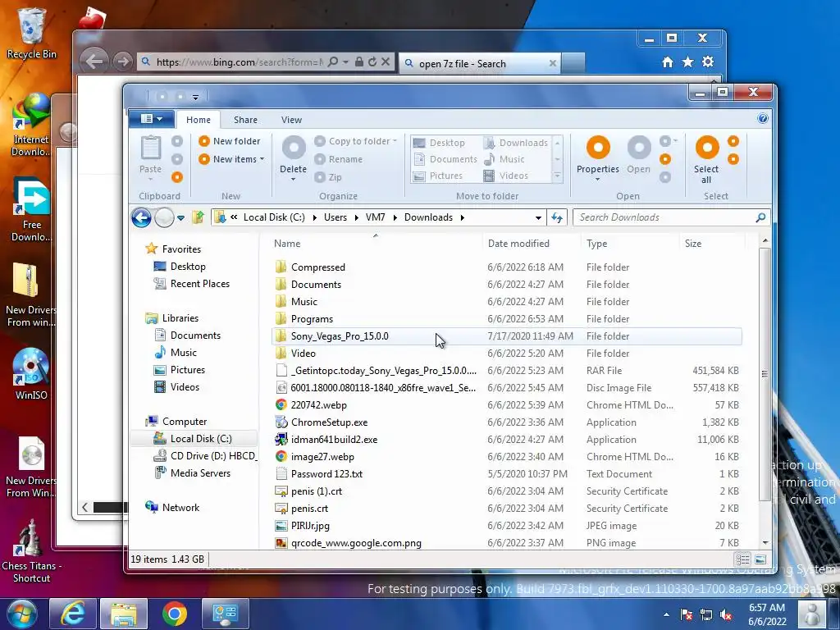The height and width of the screenshot is (630, 840).
Task: Click Rename in Organize group
Action: coord(339,159)
